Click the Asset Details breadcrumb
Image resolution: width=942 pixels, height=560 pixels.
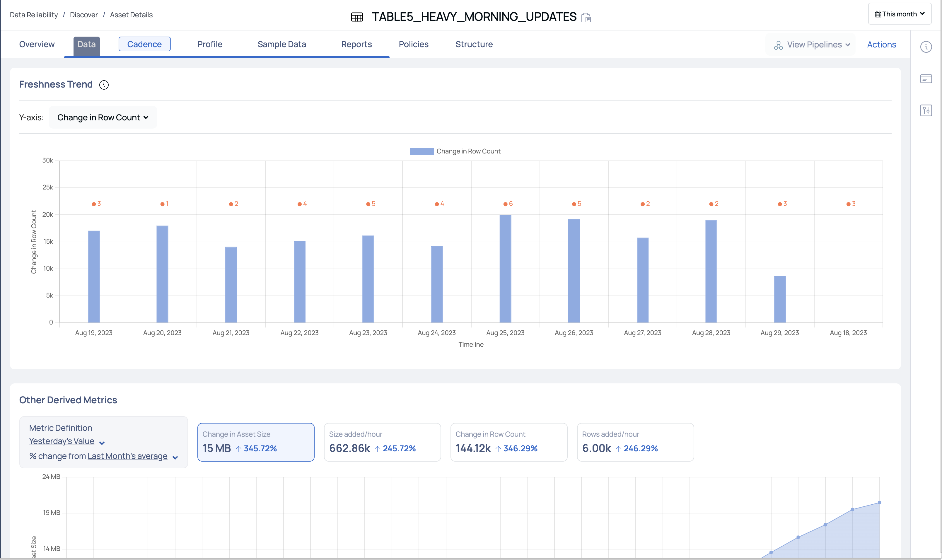pos(131,15)
